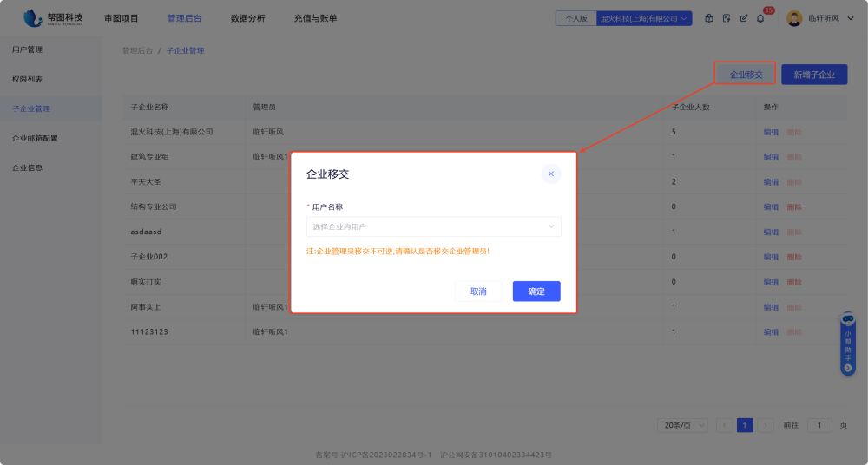Open the 数据分析 top menu
Image resolution: width=868 pixels, height=465 pixels.
(x=248, y=18)
